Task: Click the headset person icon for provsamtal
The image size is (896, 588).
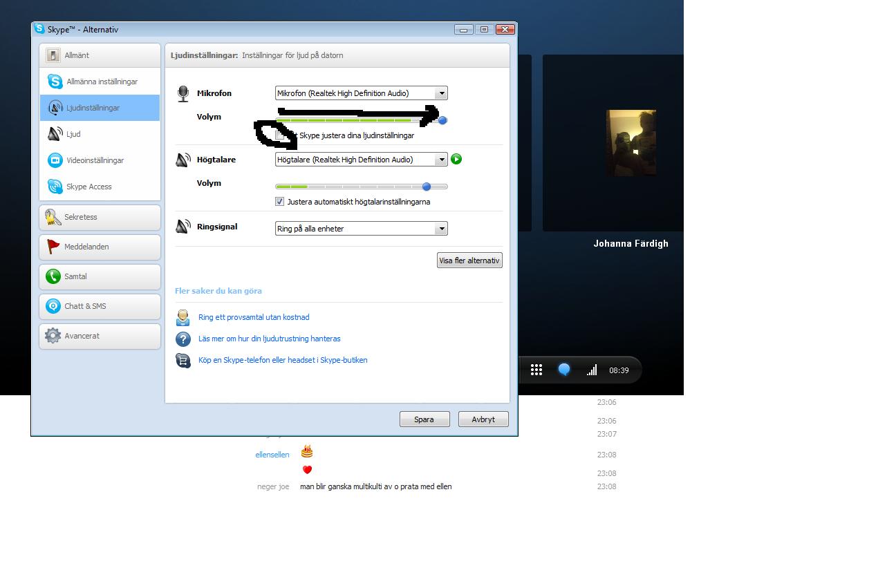Action: 183,318
